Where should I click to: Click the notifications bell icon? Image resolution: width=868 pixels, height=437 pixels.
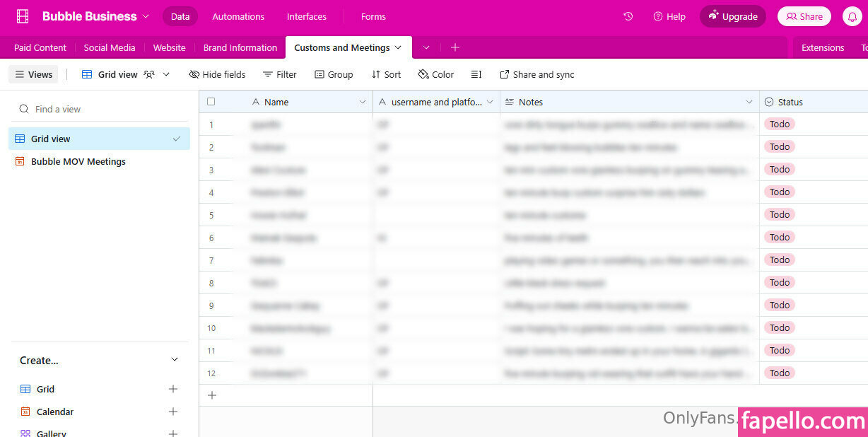point(852,16)
